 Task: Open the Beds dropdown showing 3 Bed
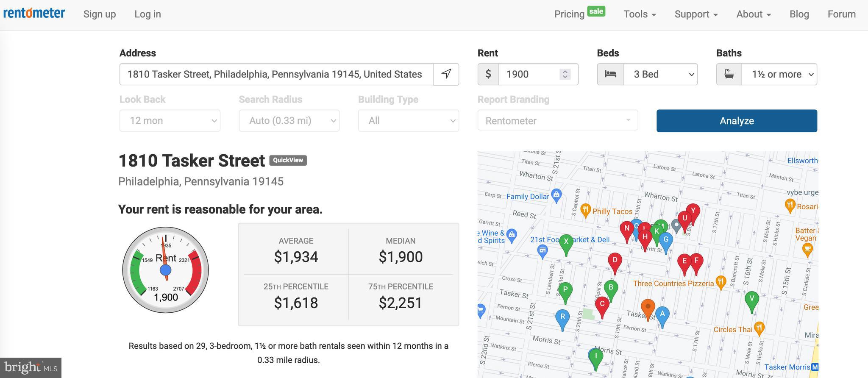point(647,74)
